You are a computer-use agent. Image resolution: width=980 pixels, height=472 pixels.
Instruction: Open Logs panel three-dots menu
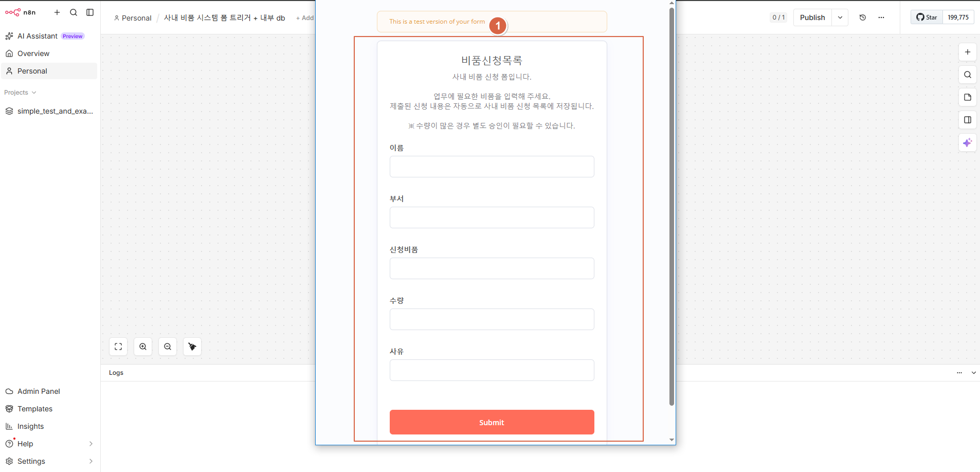click(959, 373)
